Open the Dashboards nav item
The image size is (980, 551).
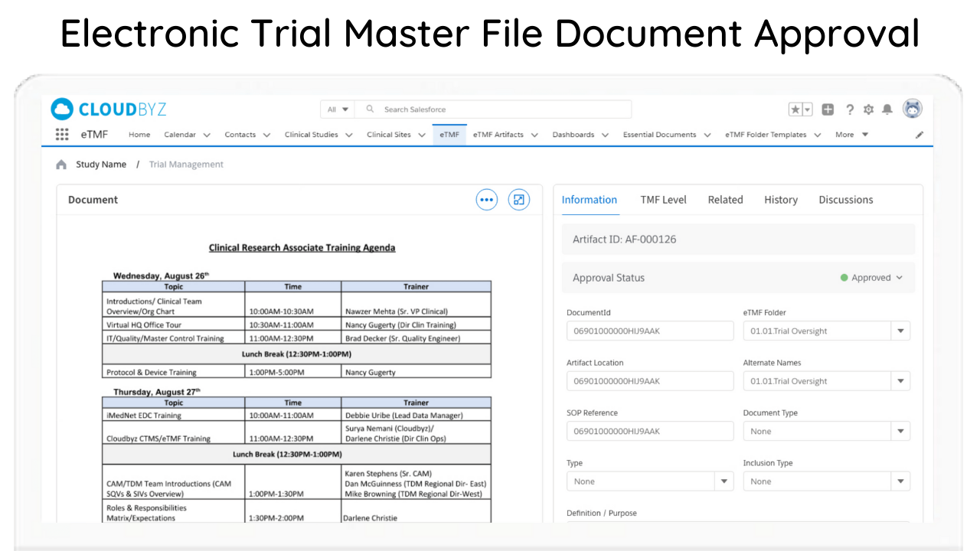point(573,135)
